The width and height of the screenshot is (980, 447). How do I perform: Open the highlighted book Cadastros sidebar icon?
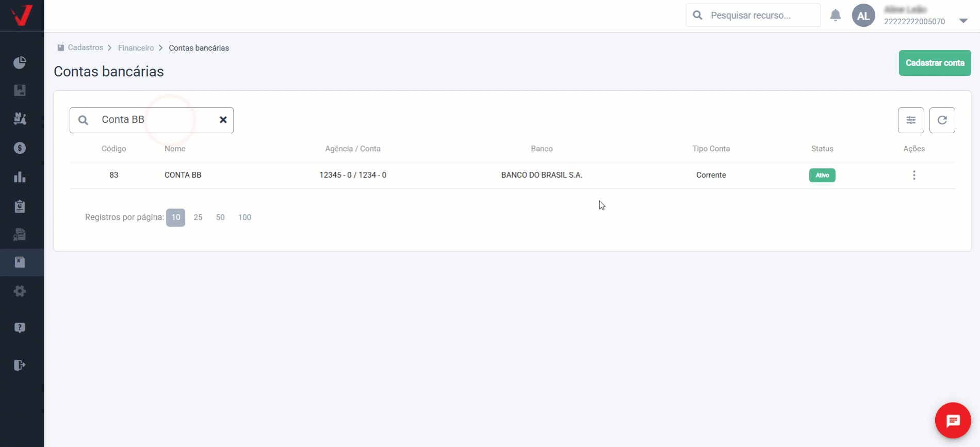pos(20,262)
